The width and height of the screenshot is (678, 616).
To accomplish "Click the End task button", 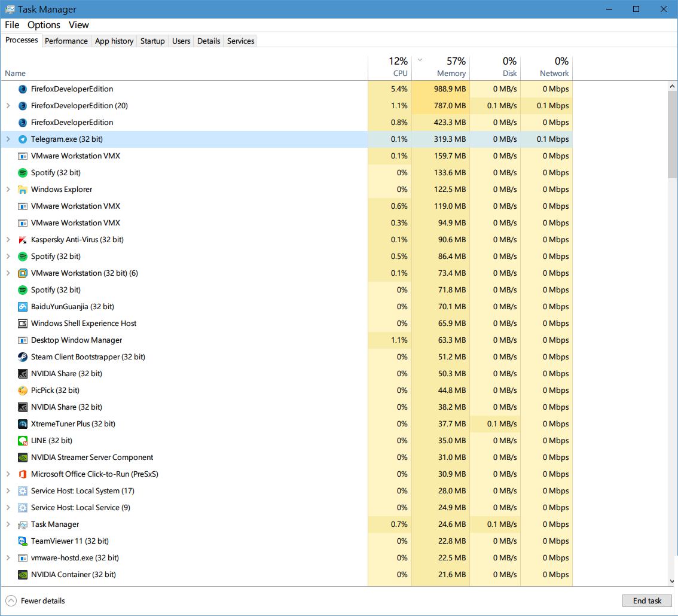I will pyautogui.click(x=647, y=601).
